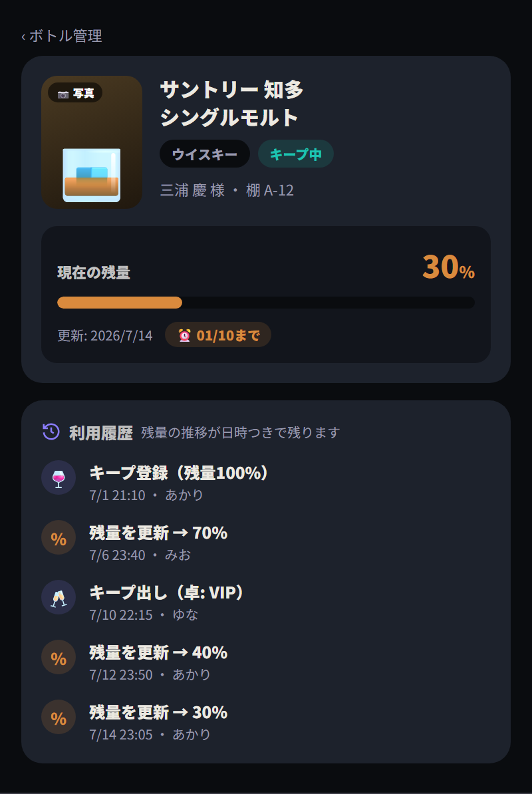Screen dimensions: 532x794
Task: Click the remaining amount progress bar
Action: coord(266,303)
